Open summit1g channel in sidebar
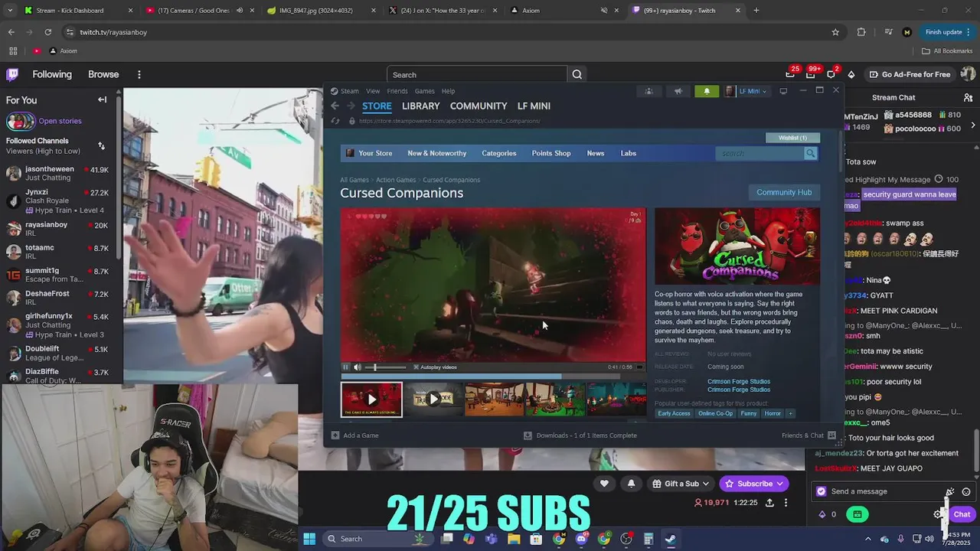 (57, 275)
